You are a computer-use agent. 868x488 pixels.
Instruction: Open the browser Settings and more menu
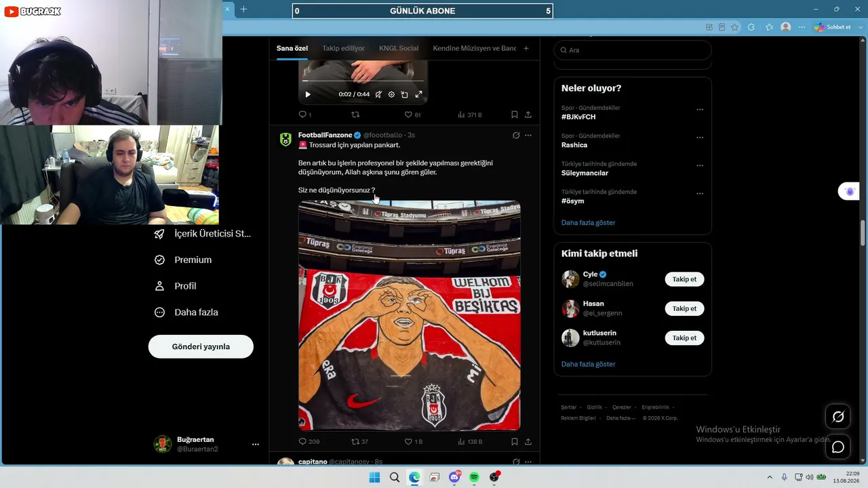(x=802, y=27)
